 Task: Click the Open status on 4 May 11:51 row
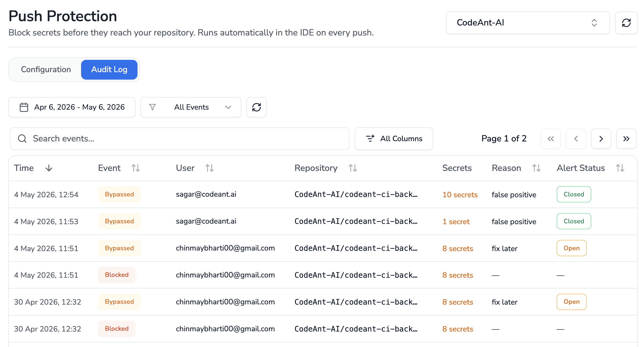pyautogui.click(x=572, y=248)
